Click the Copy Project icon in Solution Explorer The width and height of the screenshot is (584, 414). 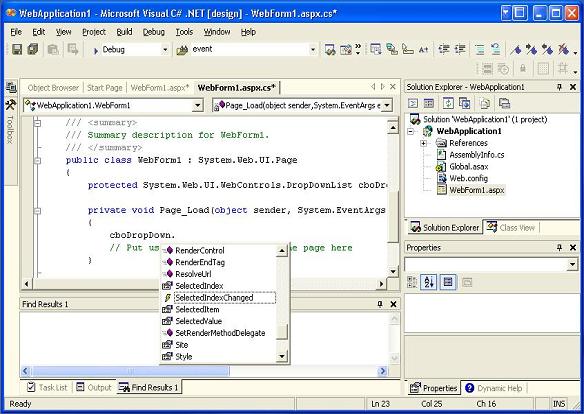click(464, 103)
